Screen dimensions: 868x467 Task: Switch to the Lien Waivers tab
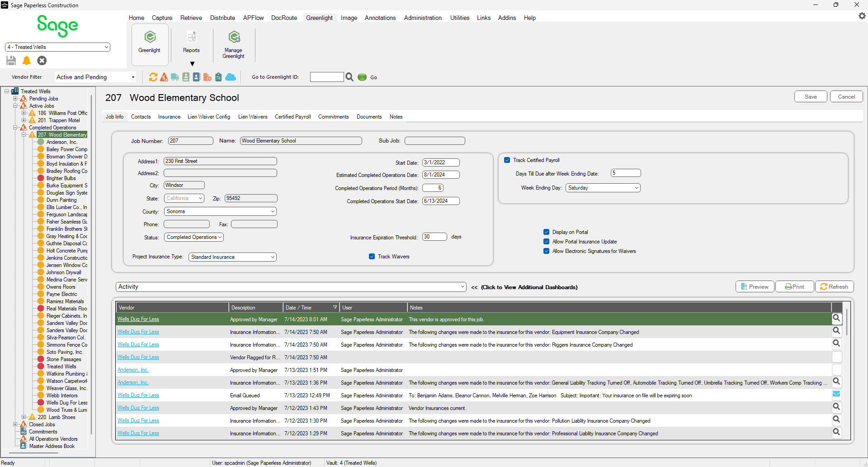coord(253,117)
